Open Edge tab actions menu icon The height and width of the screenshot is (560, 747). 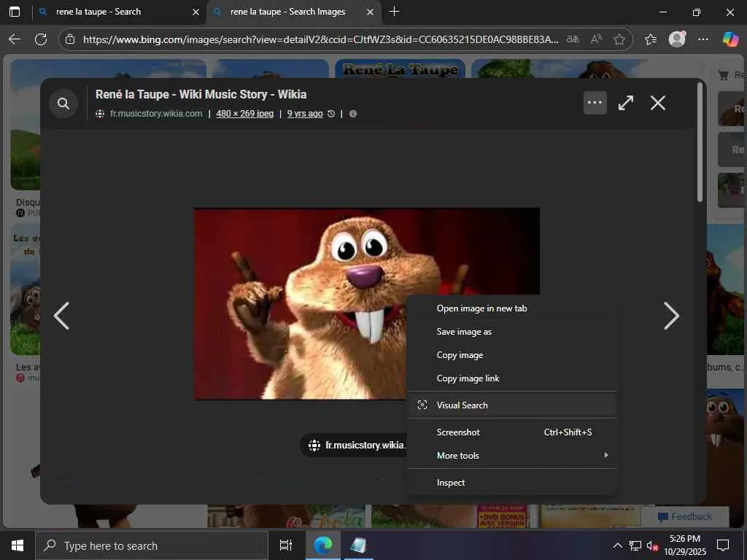point(15,12)
